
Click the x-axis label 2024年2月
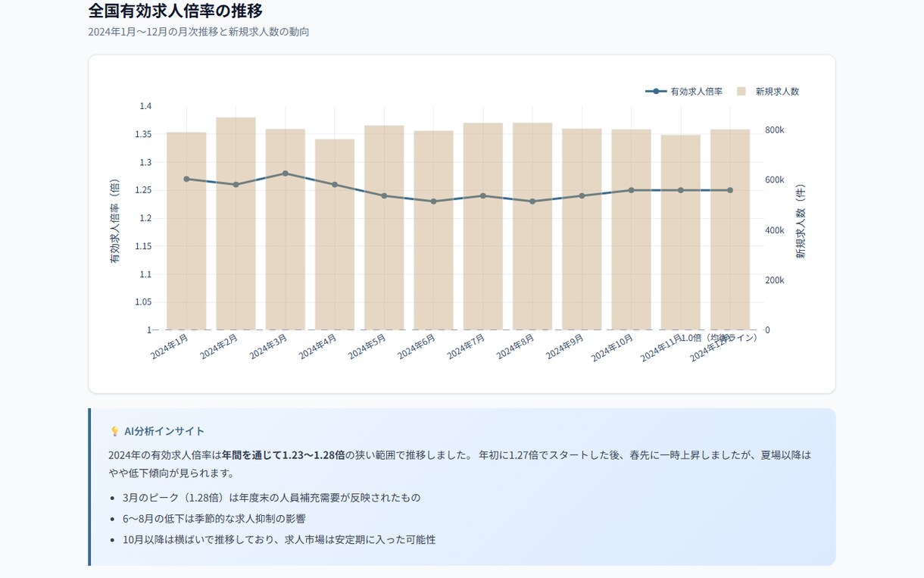click(219, 347)
